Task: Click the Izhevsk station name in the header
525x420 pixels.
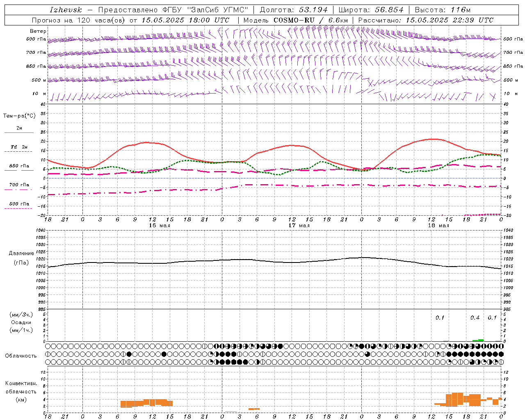Action: [66, 10]
